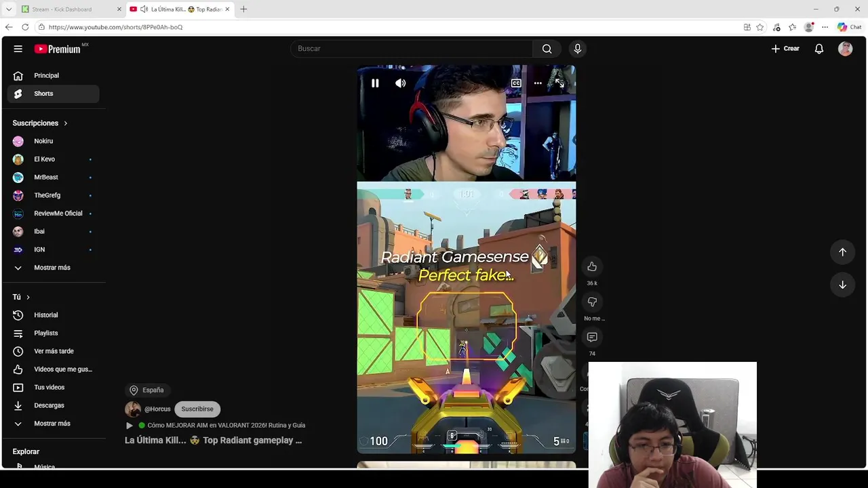Expand the Tú section chevron
Screen dimensions: 868x488
(28, 297)
